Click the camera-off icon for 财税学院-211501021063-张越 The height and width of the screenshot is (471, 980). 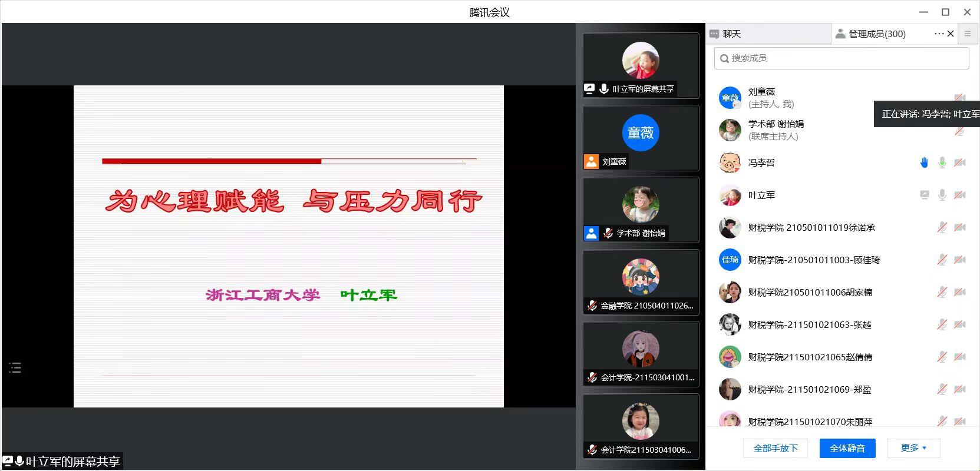(x=959, y=324)
